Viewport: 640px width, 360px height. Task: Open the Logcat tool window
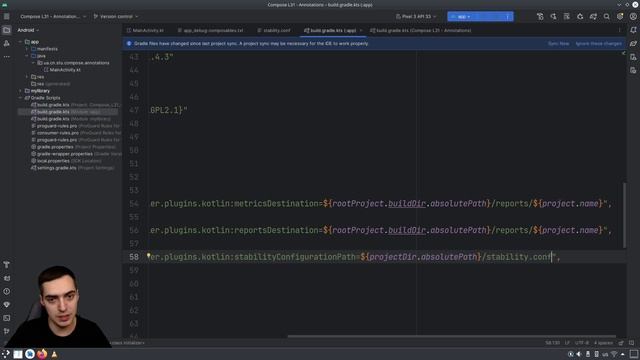(x=7, y=278)
